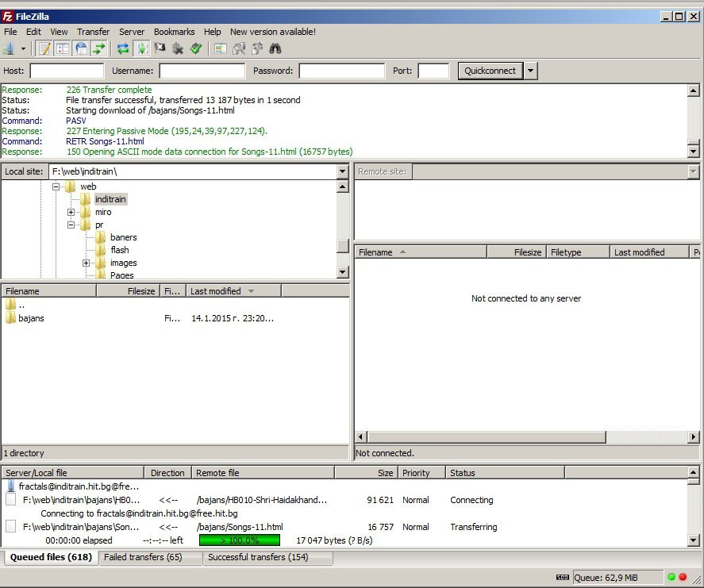This screenshot has width=704, height=588.
Task: Open the 'New version available!' menu
Action: tap(272, 32)
